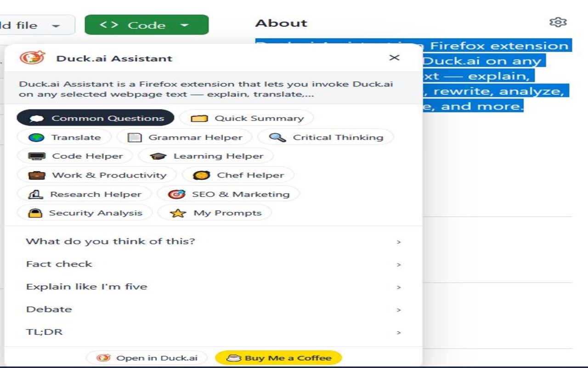Click the document icon on Grammar Helper

134,138
